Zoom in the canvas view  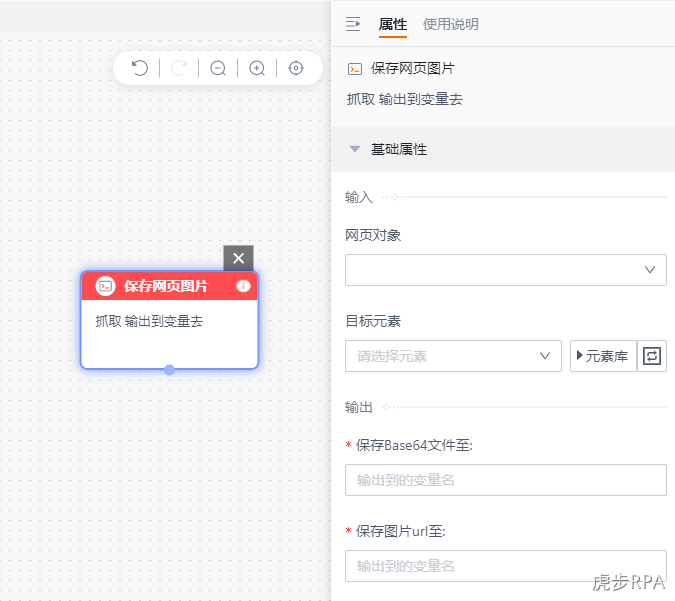pos(257,68)
